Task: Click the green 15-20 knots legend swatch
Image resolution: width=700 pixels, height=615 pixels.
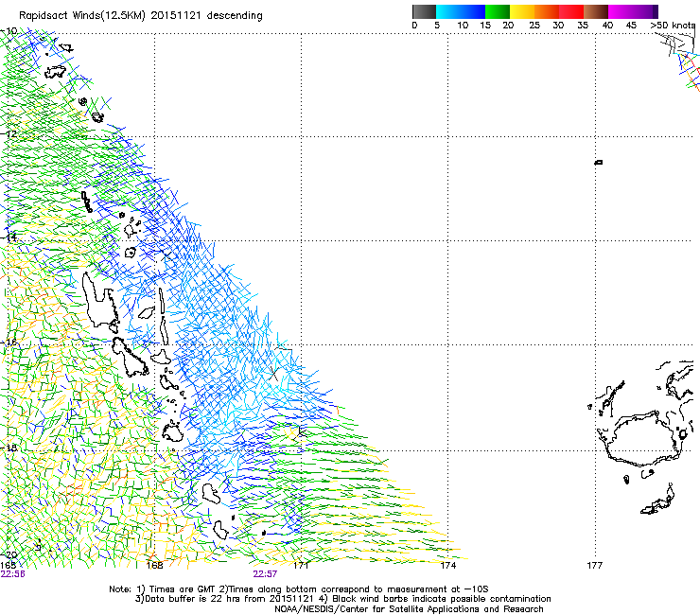Action: point(498,11)
